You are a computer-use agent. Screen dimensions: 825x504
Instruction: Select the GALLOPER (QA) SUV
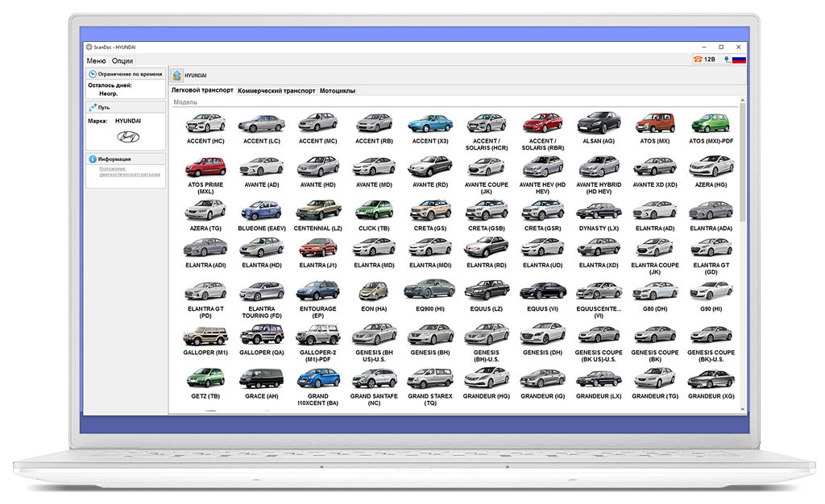click(262, 340)
